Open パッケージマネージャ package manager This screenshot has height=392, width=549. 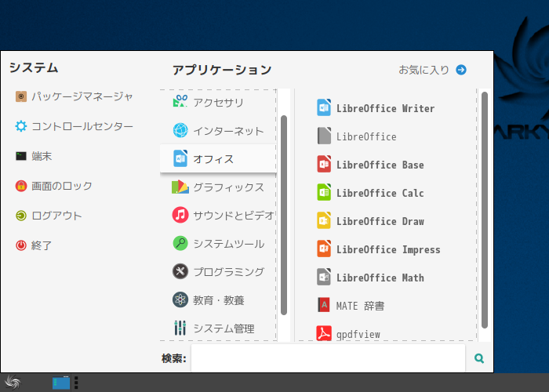pyautogui.click(x=75, y=96)
